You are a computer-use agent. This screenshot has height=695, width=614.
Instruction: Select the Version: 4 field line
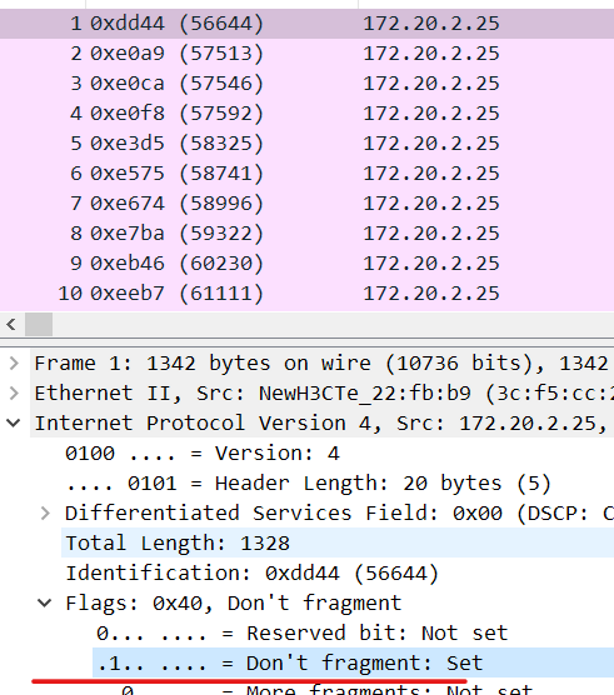[202, 453]
